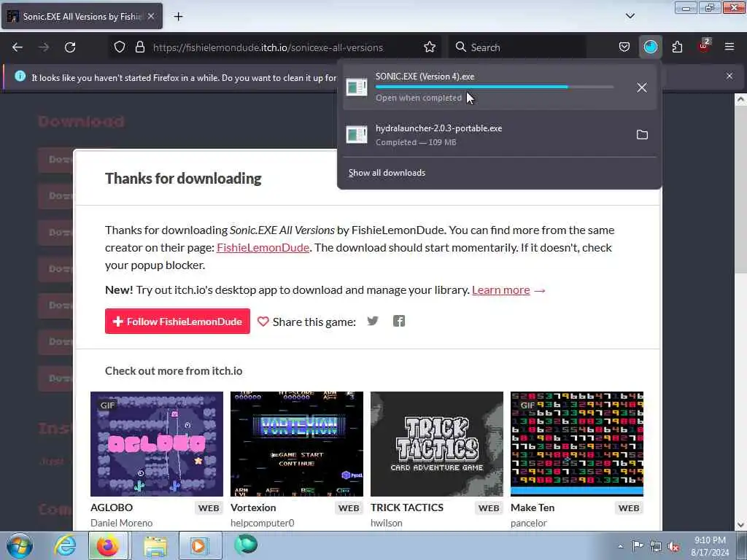Cancel the SONIC.EXE (Version 4) download
This screenshot has width=747, height=560.
click(642, 87)
